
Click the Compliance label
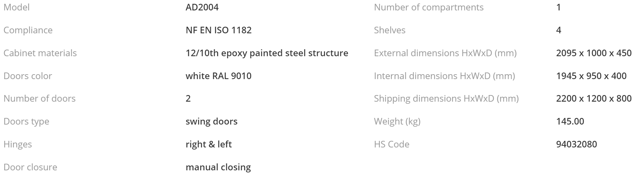click(x=28, y=30)
